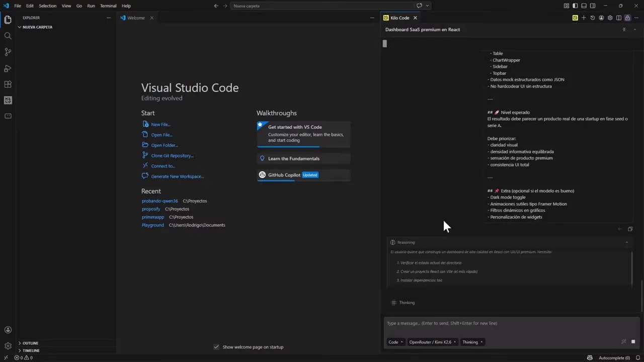Open the OpenRouter / Kimi K2.6 model dropdown

tap(433, 342)
